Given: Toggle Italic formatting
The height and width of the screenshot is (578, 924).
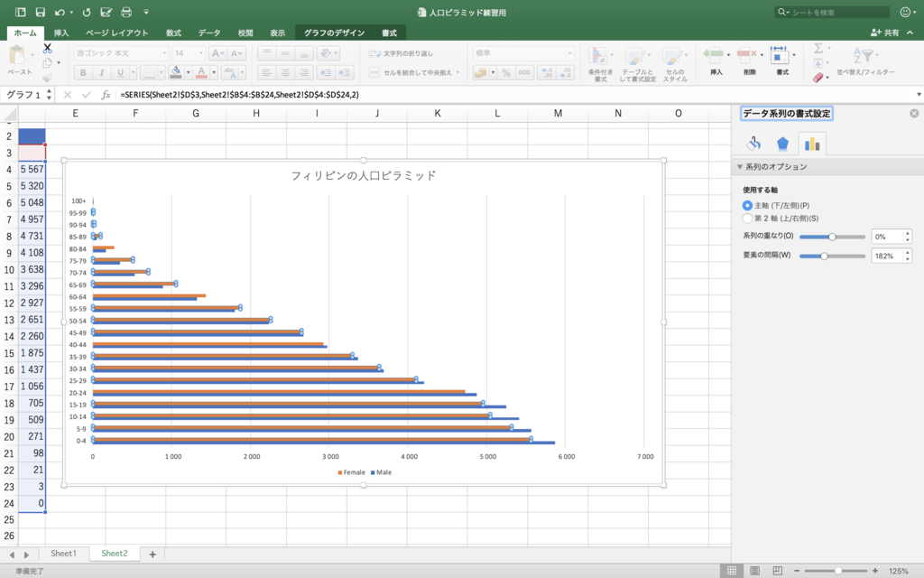Looking at the screenshot, I should click(x=101, y=72).
